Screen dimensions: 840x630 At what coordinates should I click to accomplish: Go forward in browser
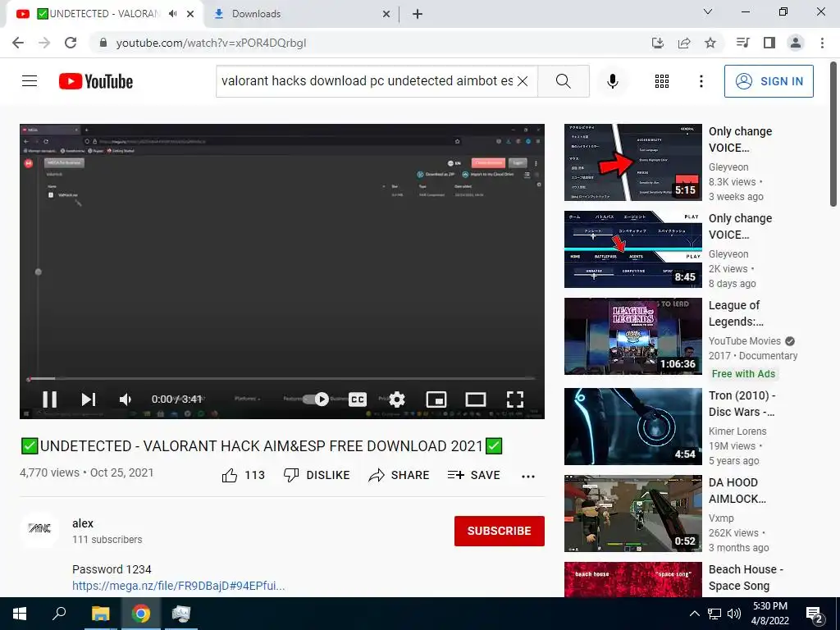[x=44, y=43]
